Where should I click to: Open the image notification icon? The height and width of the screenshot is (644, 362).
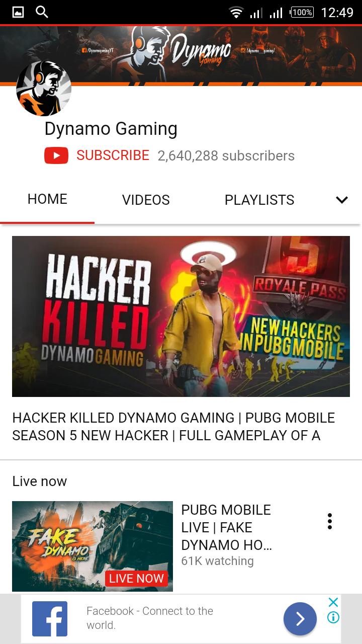[18, 12]
